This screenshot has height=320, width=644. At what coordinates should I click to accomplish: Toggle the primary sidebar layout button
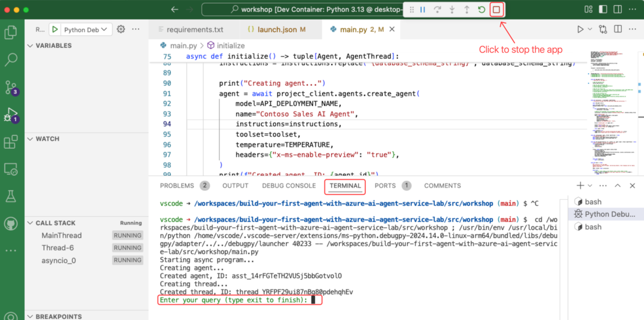603,9
